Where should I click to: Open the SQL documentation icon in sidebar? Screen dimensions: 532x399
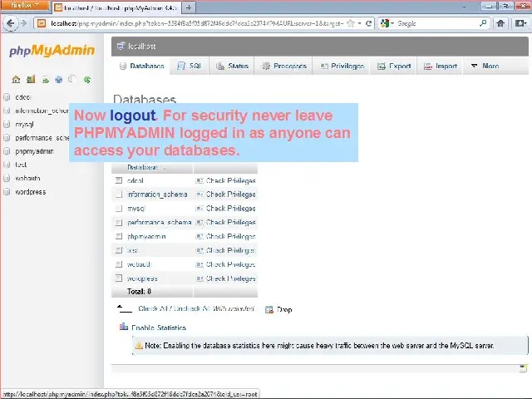coord(71,80)
